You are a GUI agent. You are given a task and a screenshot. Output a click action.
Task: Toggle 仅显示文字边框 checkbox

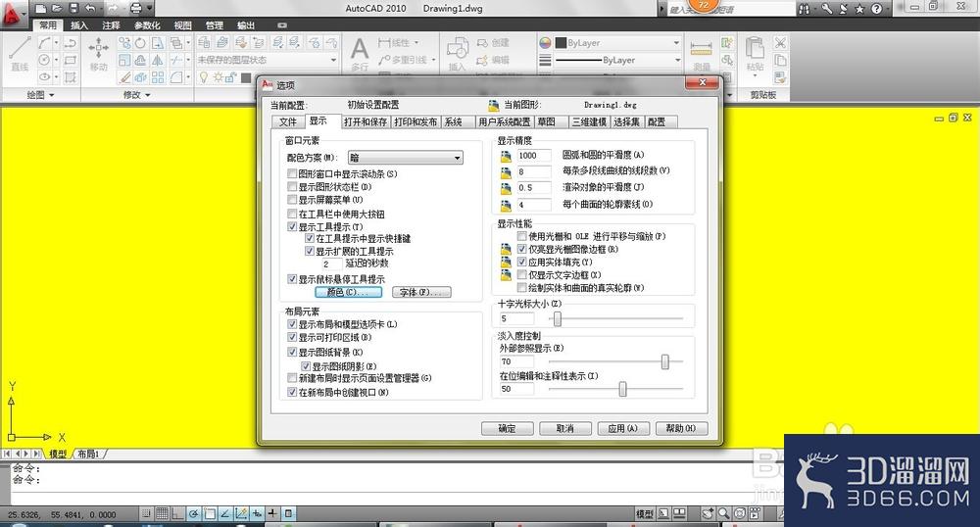pyautogui.click(x=522, y=274)
